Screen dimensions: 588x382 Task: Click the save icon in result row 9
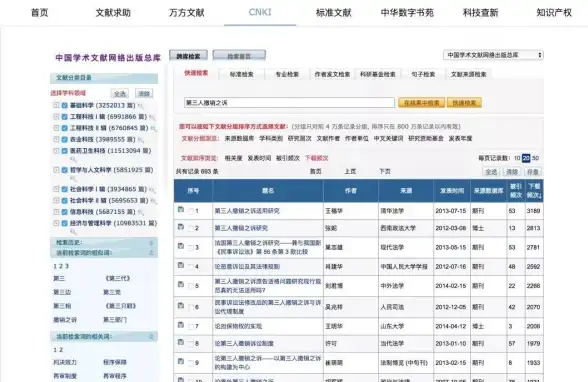click(x=181, y=361)
